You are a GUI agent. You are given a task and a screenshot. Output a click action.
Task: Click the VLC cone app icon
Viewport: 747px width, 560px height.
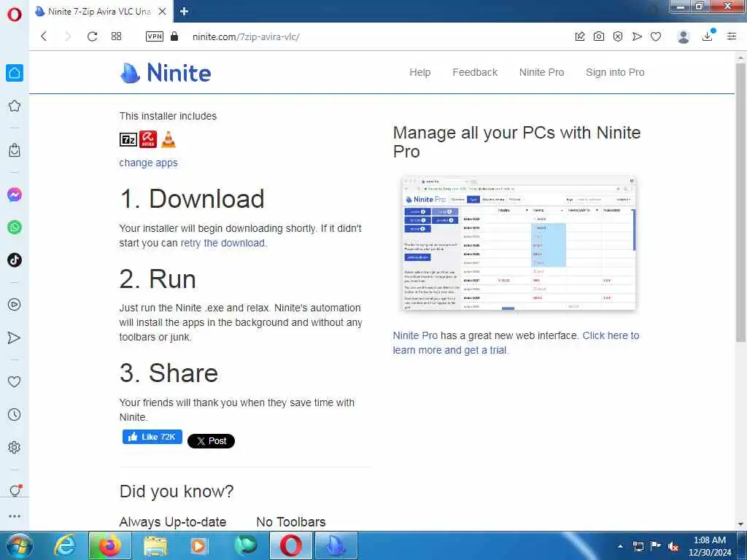click(169, 139)
